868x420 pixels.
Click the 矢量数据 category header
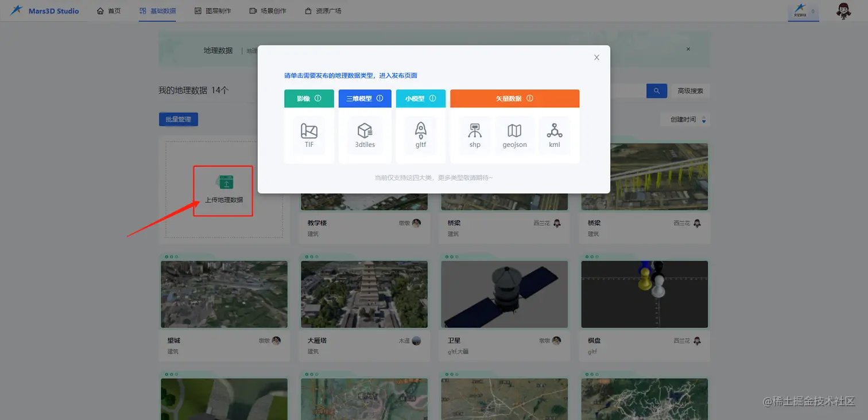tap(514, 99)
